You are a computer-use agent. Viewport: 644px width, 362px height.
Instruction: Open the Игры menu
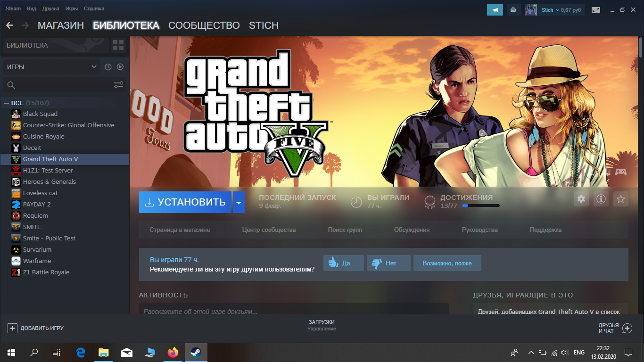pos(72,9)
